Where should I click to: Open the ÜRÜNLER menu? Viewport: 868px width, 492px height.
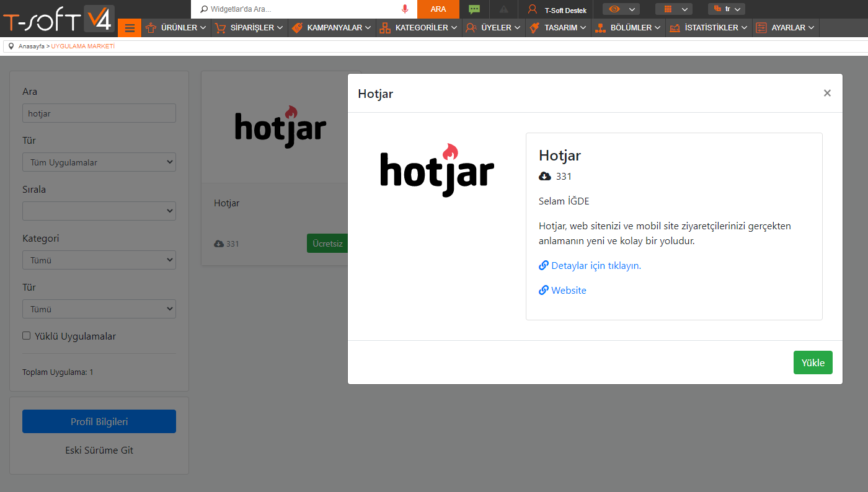tap(176, 28)
